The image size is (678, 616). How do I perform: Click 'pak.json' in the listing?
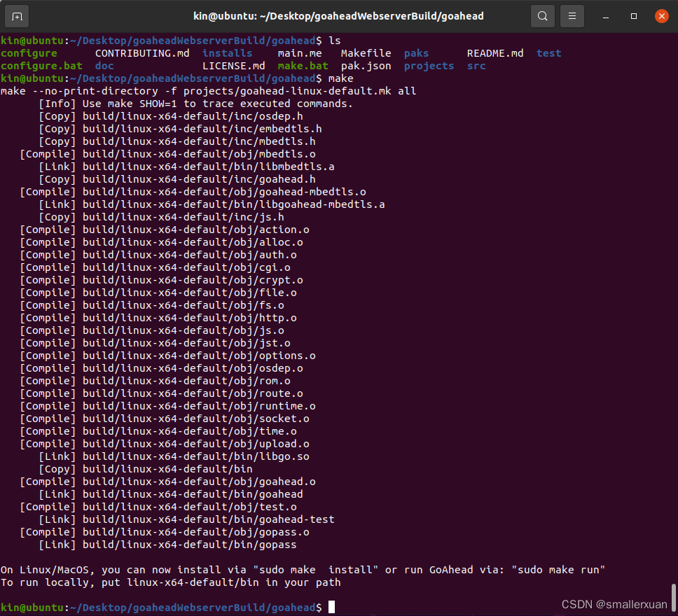click(x=366, y=66)
